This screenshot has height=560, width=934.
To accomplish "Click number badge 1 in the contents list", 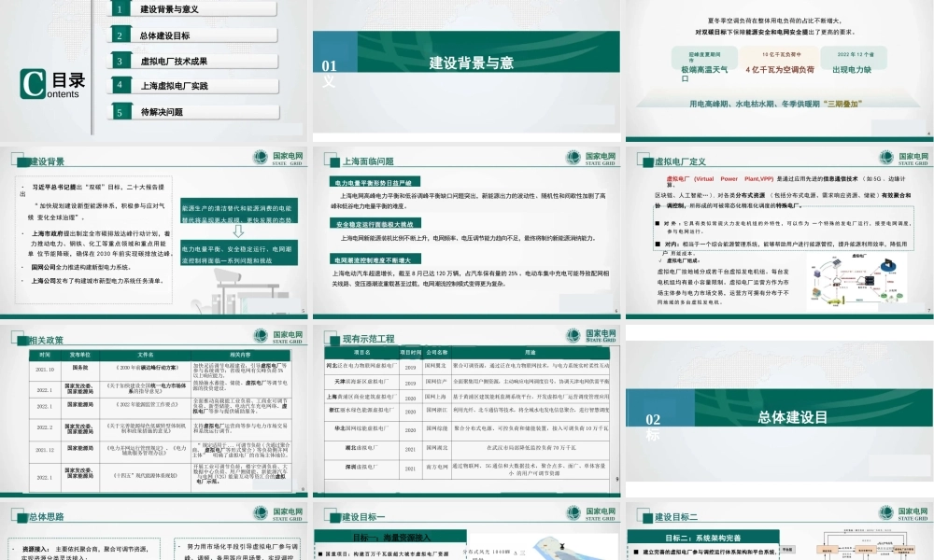I will [x=120, y=9].
